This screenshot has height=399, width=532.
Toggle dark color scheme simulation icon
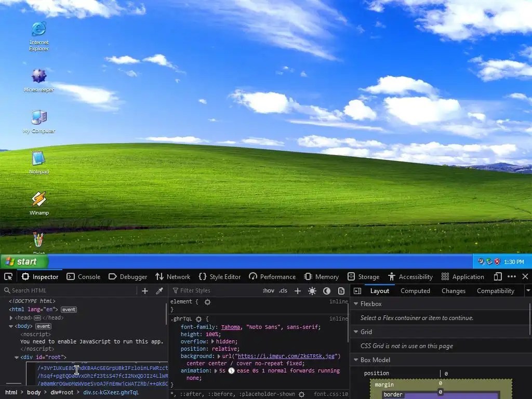(x=327, y=291)
